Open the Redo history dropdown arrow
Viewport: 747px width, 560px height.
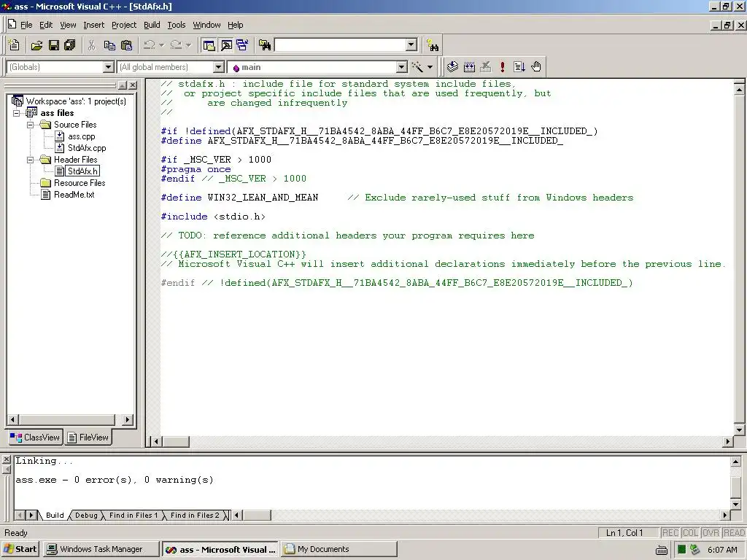point(188,45)
